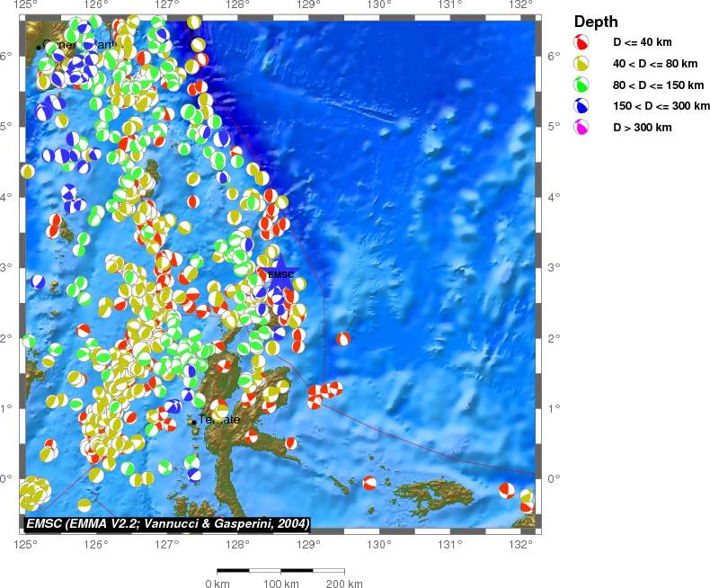
Task: Click the black Ternate city dot marker
Action: click(x=194, y=422)
